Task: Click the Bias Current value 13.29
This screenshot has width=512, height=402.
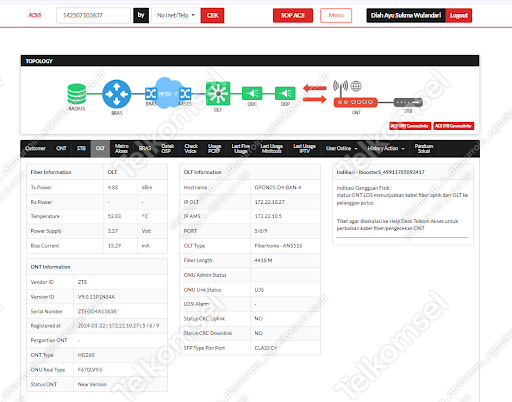Action: pyautogui.click(x=114, y=246)
